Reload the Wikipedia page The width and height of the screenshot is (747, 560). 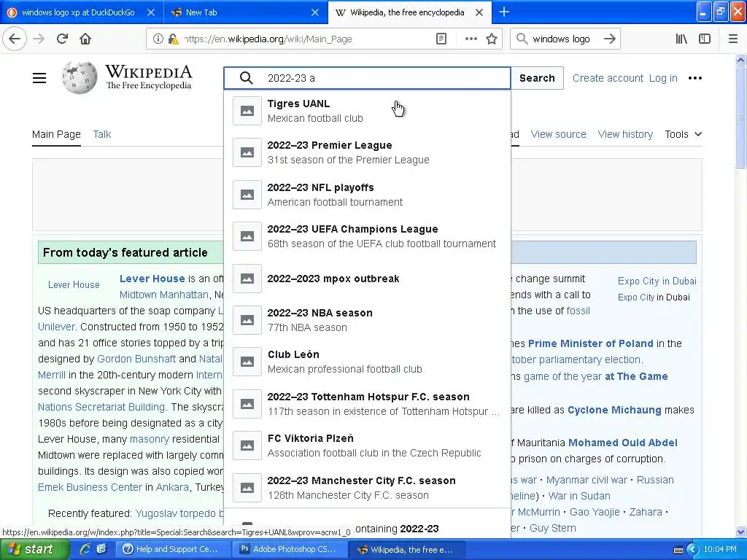point(62,39)
